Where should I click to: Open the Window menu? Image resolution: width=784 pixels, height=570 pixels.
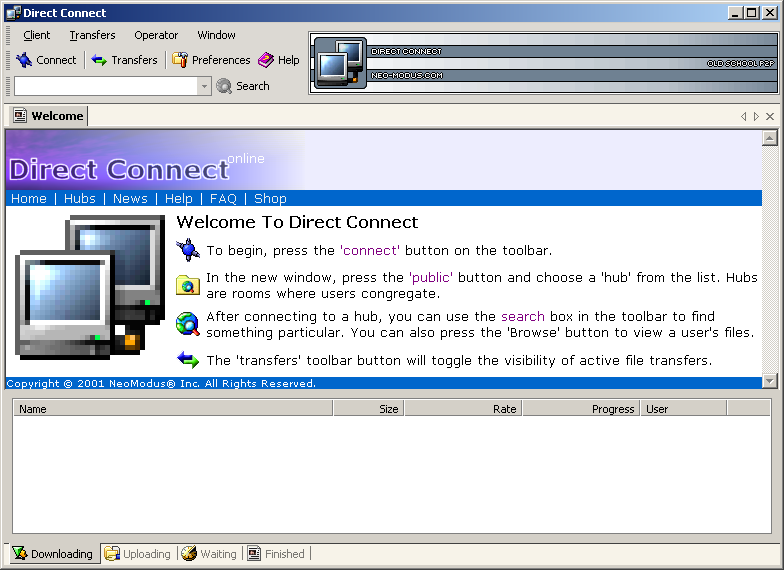[x=216, y=35]
